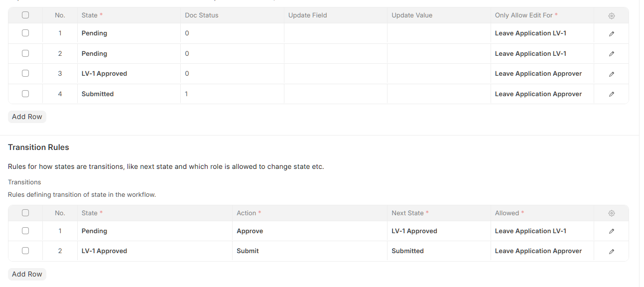Edit the Submit transition row
Screen dimensions: 644x287
(611, 251)
